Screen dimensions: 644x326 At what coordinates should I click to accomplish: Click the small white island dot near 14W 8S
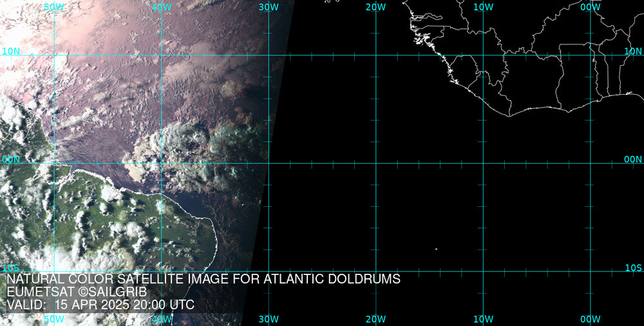tap(436, 249)
